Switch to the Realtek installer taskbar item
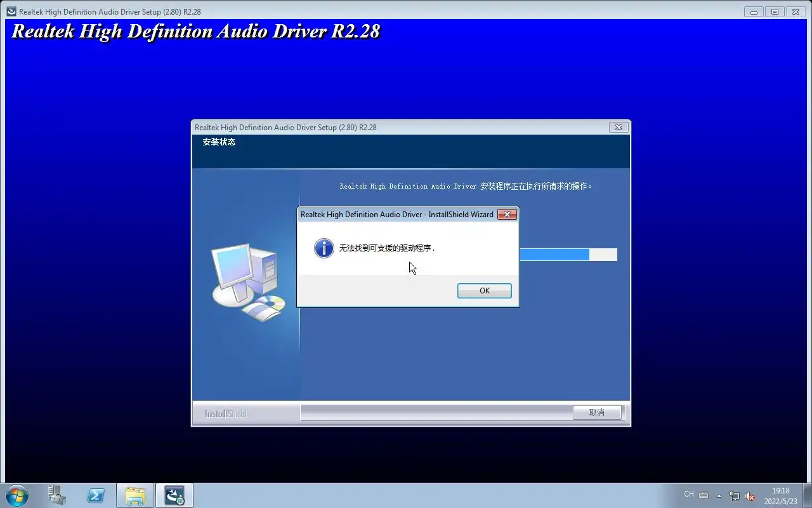This screenshot has height=508, width=812. (x=174, y=495)
